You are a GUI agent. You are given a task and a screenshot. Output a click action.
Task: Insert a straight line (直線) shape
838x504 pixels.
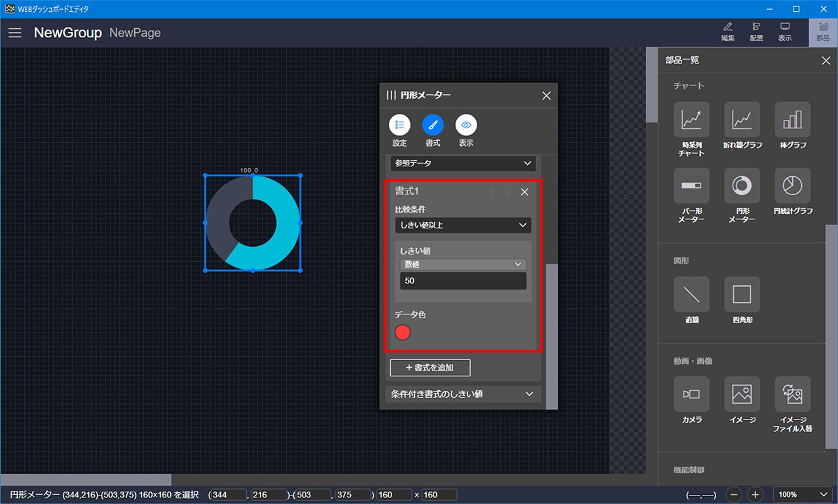click(691, 295)
